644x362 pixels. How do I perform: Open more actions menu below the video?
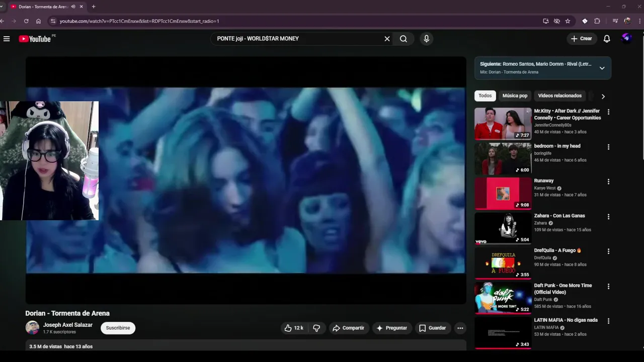pyautogui.click(x=460, y=328)
